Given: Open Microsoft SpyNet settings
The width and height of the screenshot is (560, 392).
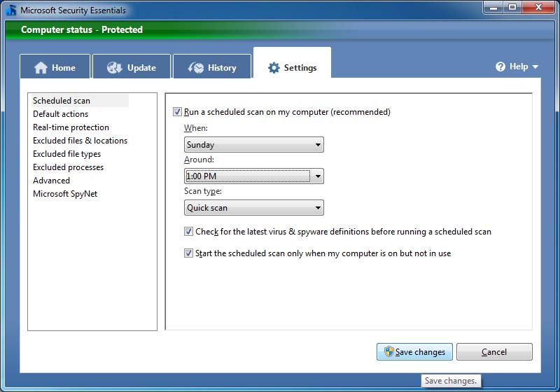Looking at the screenshot, I should 65,194.
